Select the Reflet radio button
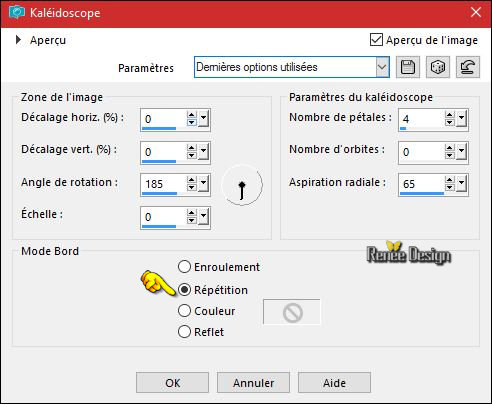The width and height of the screenshot is (492, 404). pos(184,332)
